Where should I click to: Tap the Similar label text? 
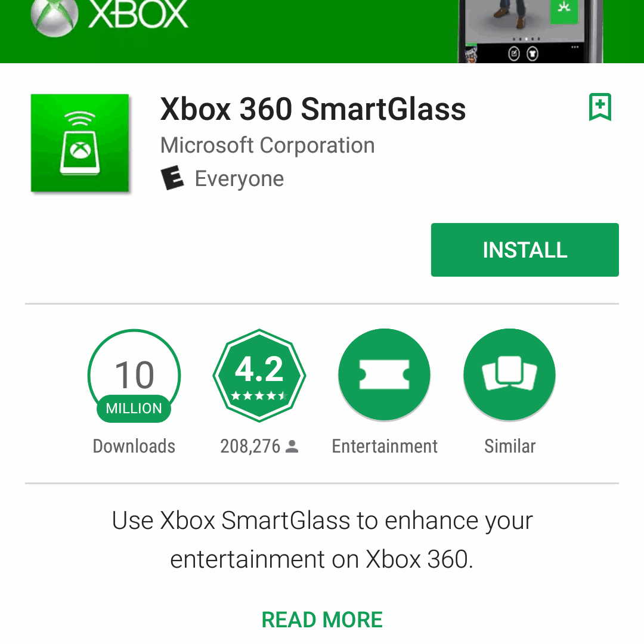pyautogui.click(x=510, y=446)
